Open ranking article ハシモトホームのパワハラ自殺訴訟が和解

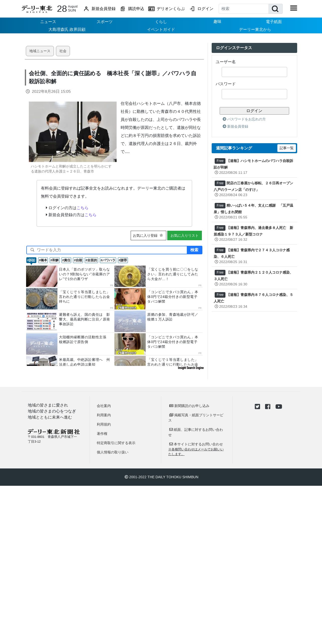pos(253,164)
